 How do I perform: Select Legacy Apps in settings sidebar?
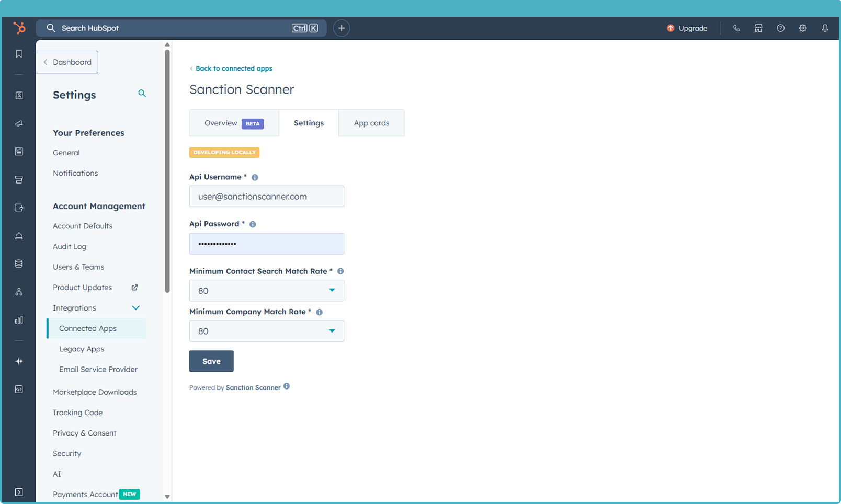pos(82,349)
